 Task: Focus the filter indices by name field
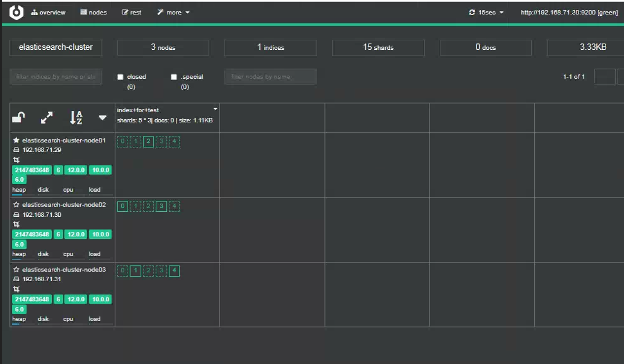(x=56, y=77)
